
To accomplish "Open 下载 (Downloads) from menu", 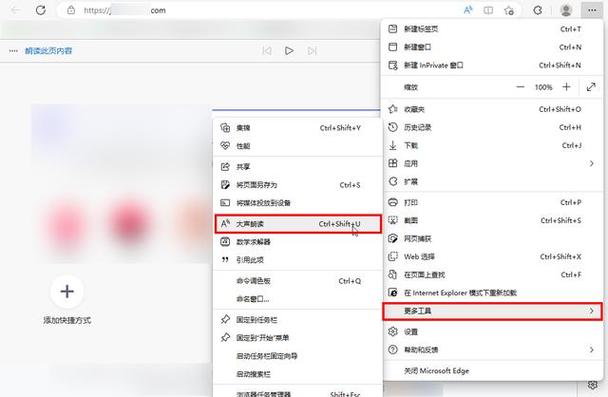I will click(x=492, y=145).
